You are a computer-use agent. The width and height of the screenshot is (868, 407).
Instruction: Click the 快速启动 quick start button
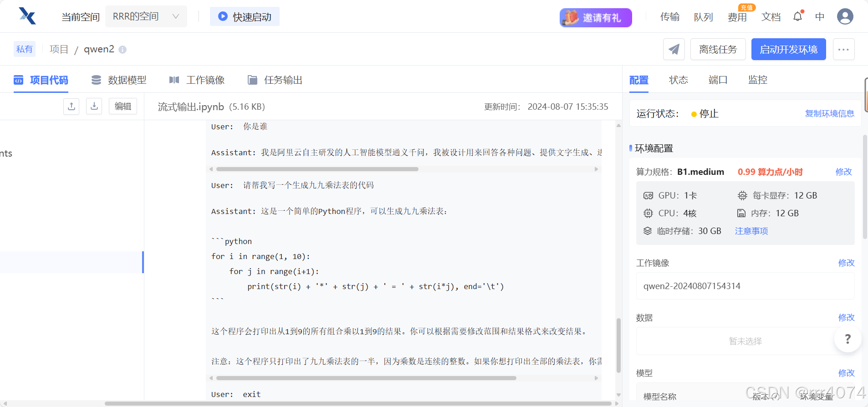(x=245, y=16)
